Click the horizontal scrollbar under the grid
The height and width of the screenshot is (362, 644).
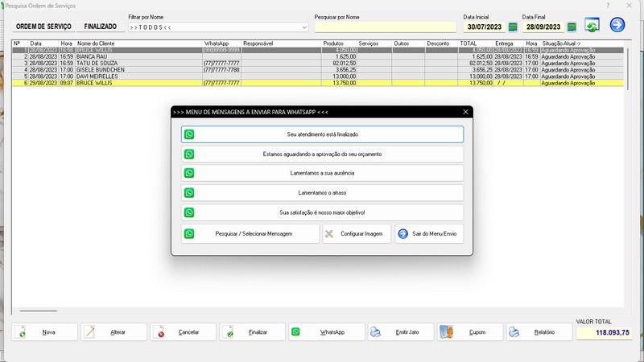[39, 311]
